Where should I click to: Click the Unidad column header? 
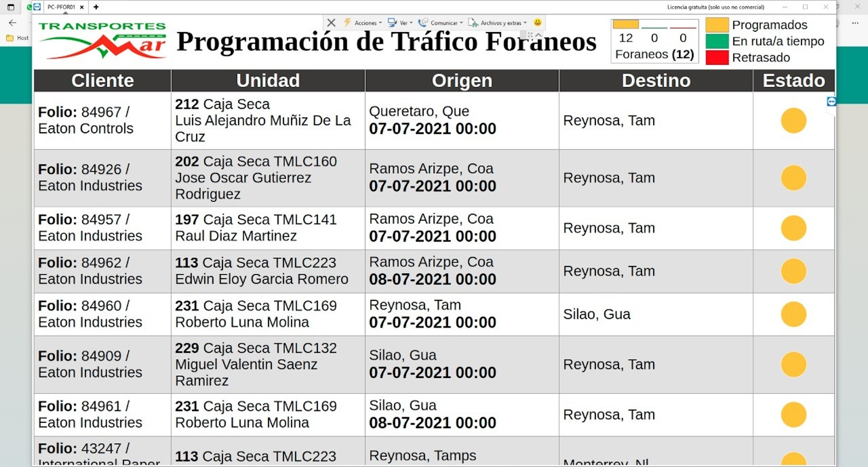pyautogui.click(x=268, y=80)
